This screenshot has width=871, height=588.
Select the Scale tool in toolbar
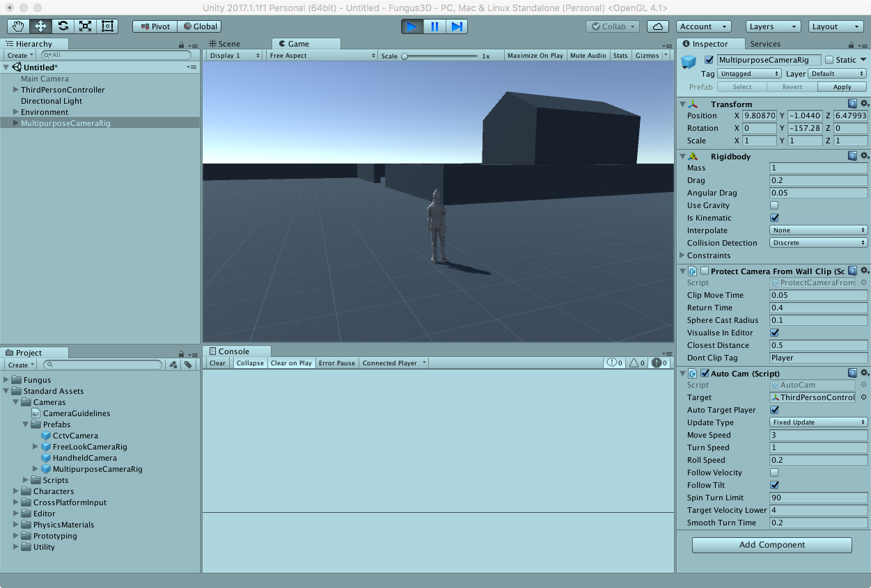85,26
